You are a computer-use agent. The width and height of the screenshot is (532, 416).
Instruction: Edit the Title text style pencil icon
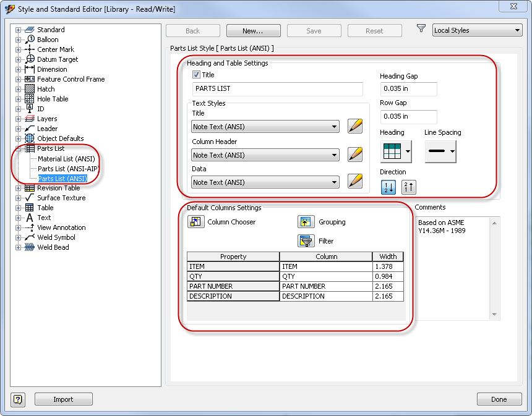tap(354, 127)
